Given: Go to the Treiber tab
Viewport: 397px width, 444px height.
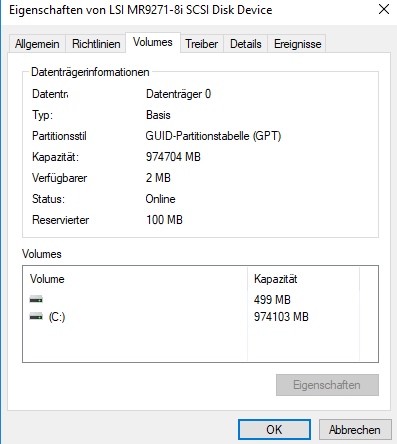Looking at the screenshot, I should click(x=202, y=44).
